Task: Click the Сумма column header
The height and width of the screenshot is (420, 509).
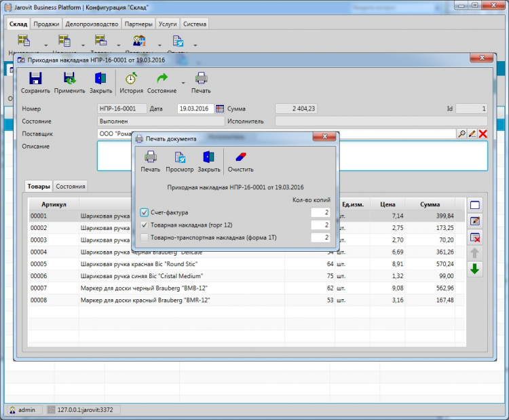Action: pyautogui.click(x=429, y=204)
